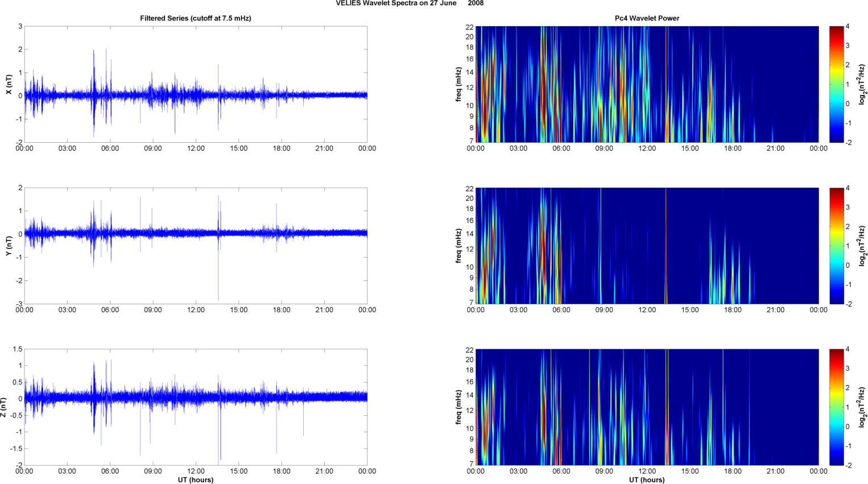Click "15:00" under the top spectrogram
This screenshot has height=484, width=868.
[690, 148]
